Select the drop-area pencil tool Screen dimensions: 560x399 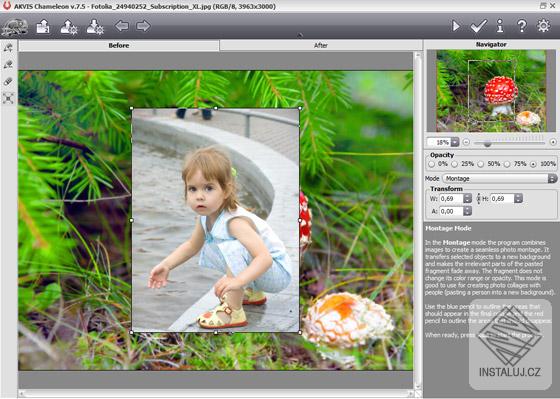(x=8, y=65)
